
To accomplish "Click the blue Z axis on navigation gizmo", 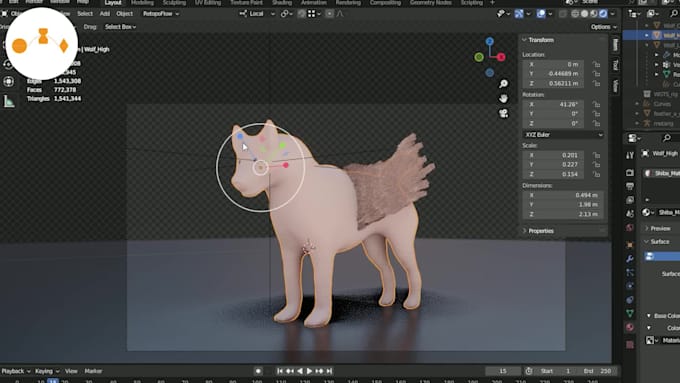I will [x=490, y=41].
